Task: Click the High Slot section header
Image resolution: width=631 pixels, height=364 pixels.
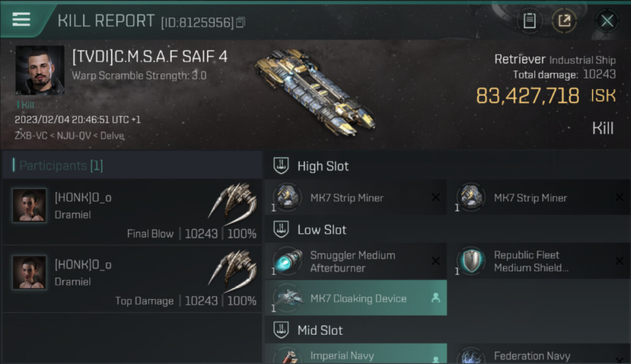Action: pyautogui.click(x=323, y=166)
